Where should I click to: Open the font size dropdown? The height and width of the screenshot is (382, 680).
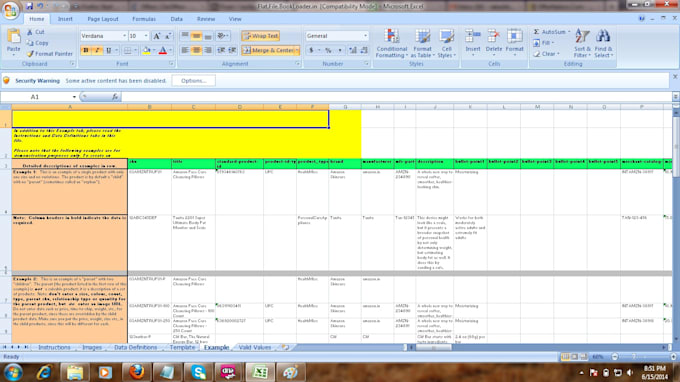pyautogui.click(x=146, y=36)
